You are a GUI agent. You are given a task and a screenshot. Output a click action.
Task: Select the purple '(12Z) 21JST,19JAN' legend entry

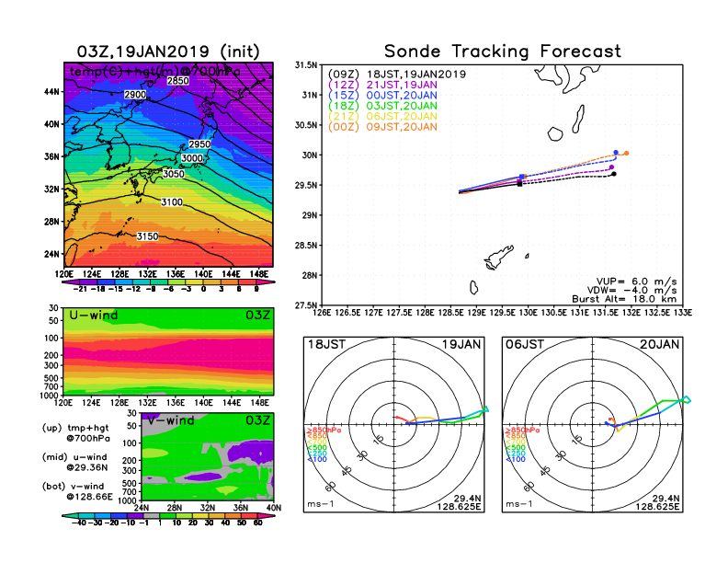click(382, 85)
